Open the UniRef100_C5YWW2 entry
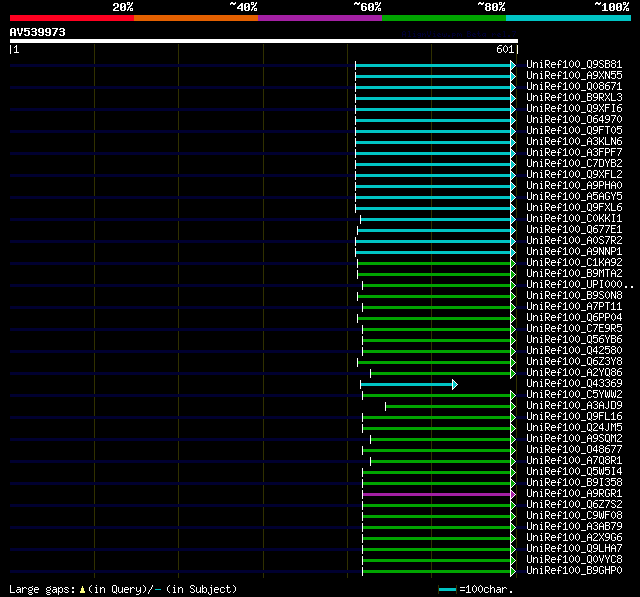This screenshot has width=640, height=597. pyautogui.click(x=574, y=395)
